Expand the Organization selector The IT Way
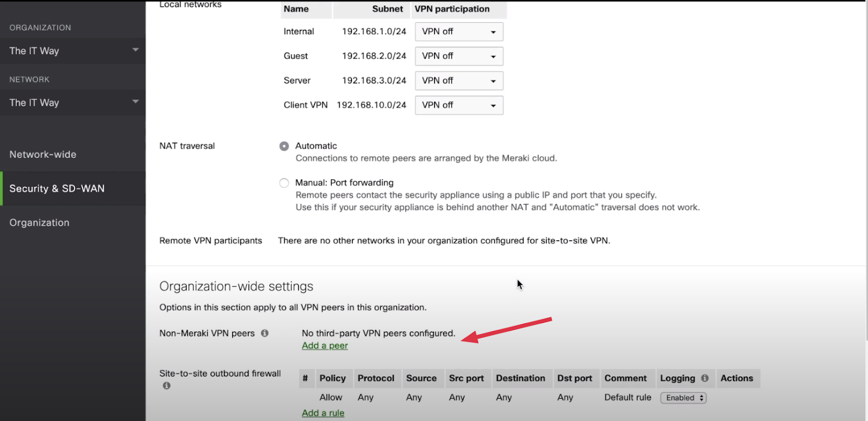Image resolution: width=868 pixels, height=421 pixels. (73, 51)
